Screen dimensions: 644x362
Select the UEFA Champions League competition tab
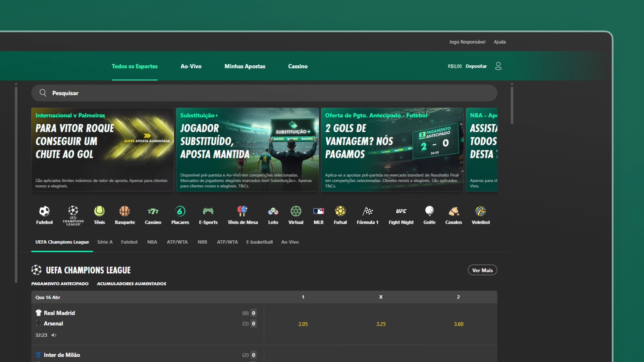(x=62, y=242)
